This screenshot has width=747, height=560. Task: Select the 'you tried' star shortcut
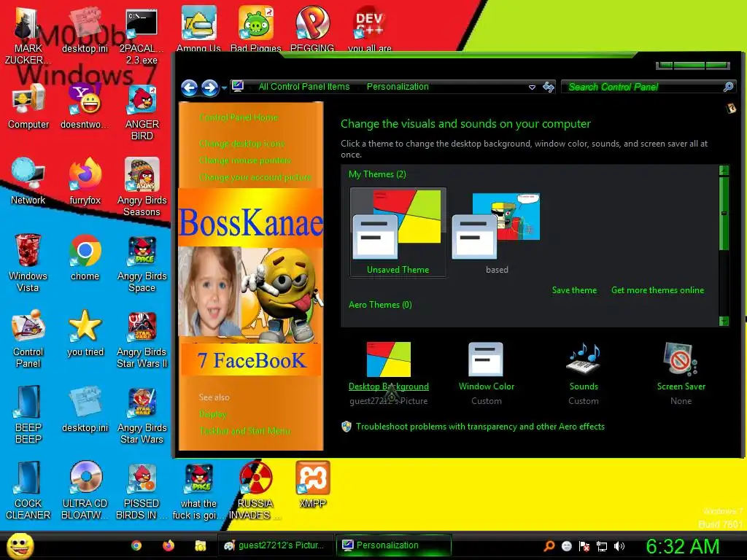click(85, 332)
